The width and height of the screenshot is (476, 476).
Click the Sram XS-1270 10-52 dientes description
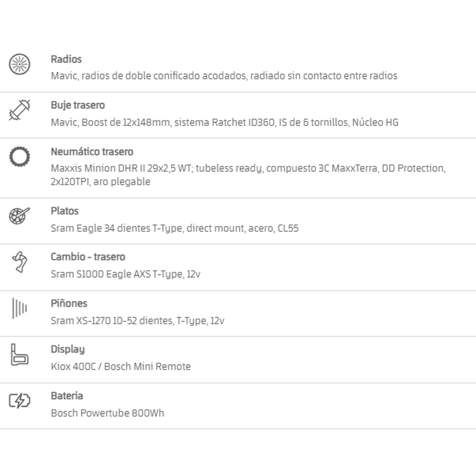tap(138, 320)
